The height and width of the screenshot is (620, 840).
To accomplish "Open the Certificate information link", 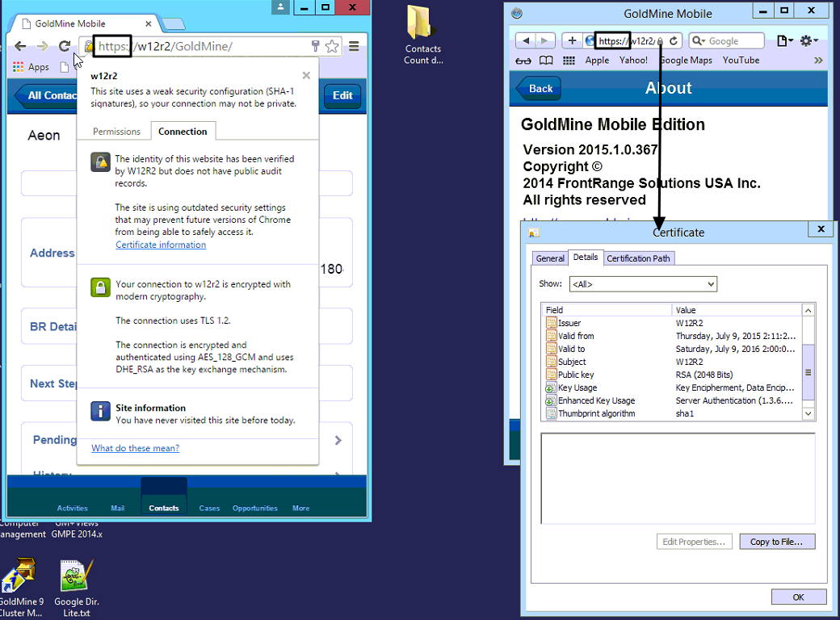I will click(161, 245).
